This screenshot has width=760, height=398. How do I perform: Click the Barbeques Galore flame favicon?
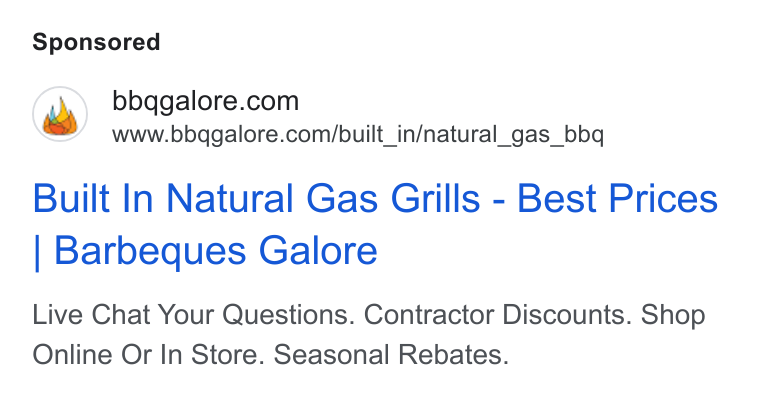pyautogui.click(x=60, y=114)
